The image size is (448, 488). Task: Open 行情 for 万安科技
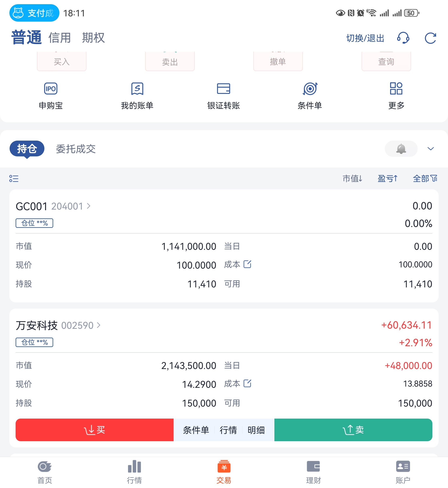228,430
